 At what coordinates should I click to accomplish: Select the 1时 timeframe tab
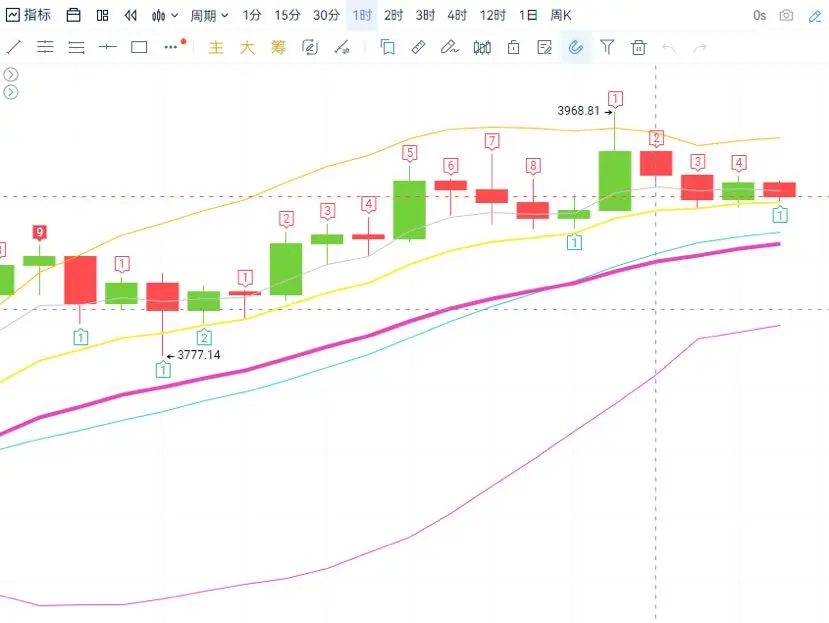pos(362,15)
